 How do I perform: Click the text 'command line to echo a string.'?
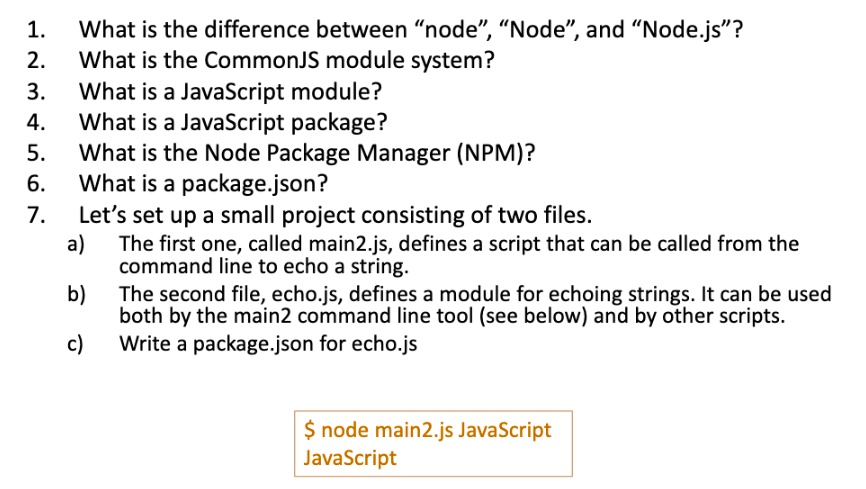click(264, 266)
